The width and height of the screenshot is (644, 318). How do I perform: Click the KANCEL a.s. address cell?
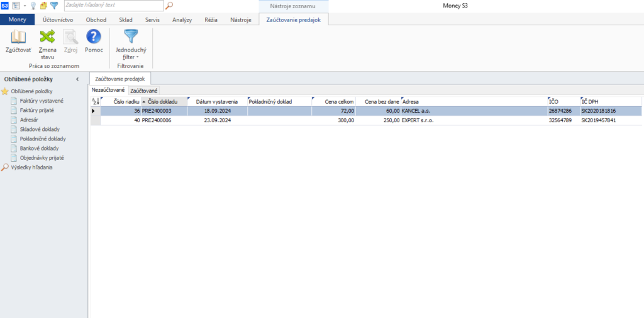[x=474, y=111]
